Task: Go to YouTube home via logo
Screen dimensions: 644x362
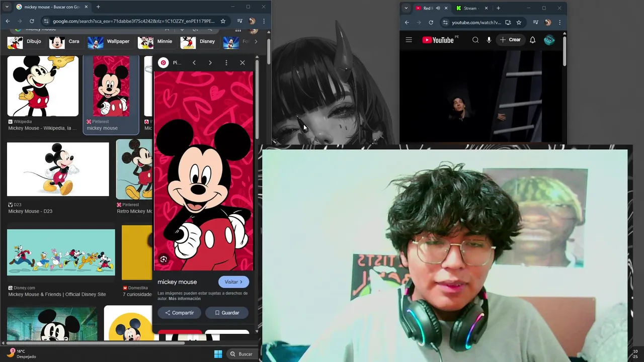Action: (x=438, y=40)
